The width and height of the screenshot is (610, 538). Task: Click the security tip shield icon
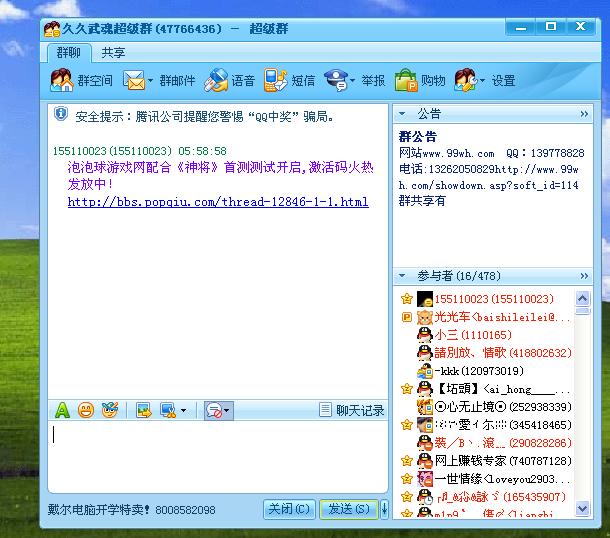click(x=61, y=114)
